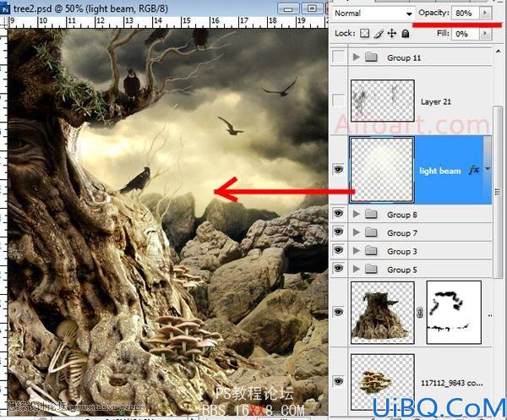The width and height of the screenshot is (507, 420).
Task: Click lock all padlock icon
Action: click(x=405, y=33)
